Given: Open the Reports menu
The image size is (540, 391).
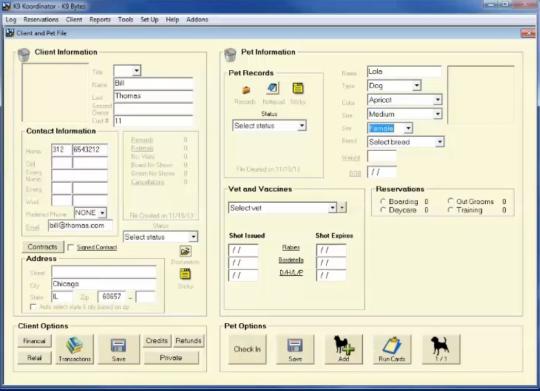Looking at the screenshot, I should click(100, 20).
